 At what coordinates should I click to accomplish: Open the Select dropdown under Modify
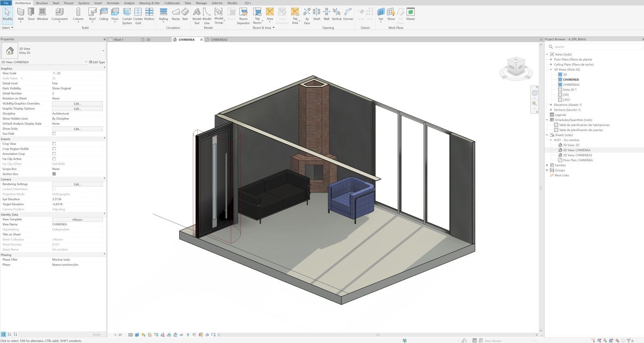tap(7, 28)
